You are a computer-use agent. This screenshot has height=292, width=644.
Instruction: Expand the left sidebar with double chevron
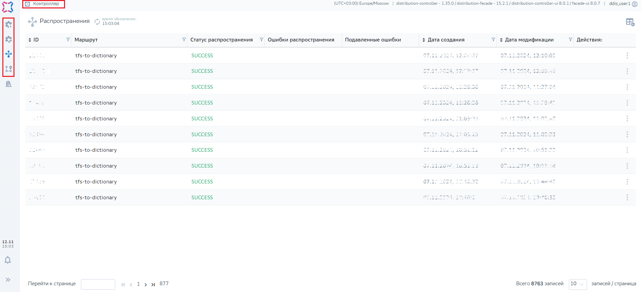[8, 280]
